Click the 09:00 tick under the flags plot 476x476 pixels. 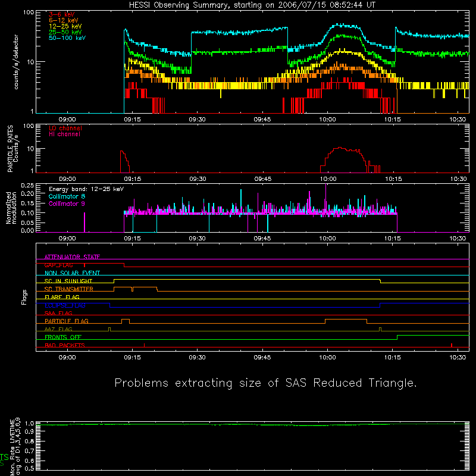(x=67, y=358)
